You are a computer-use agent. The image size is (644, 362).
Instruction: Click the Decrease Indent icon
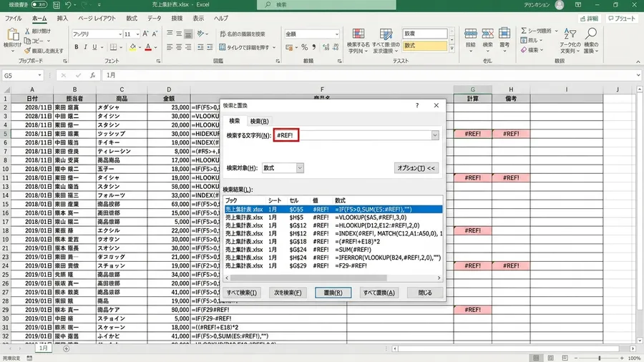pos(200,48)
